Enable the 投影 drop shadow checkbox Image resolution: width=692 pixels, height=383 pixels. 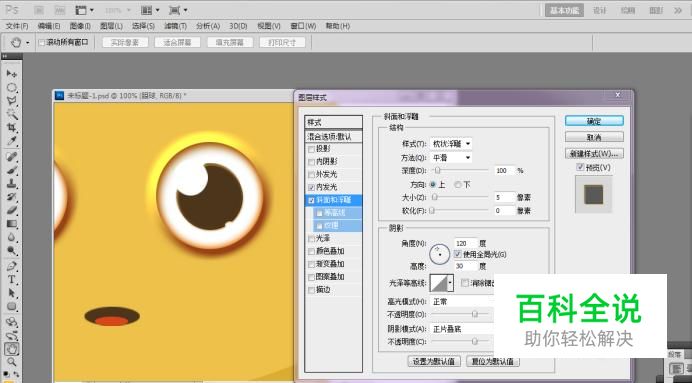click(311, 149)
